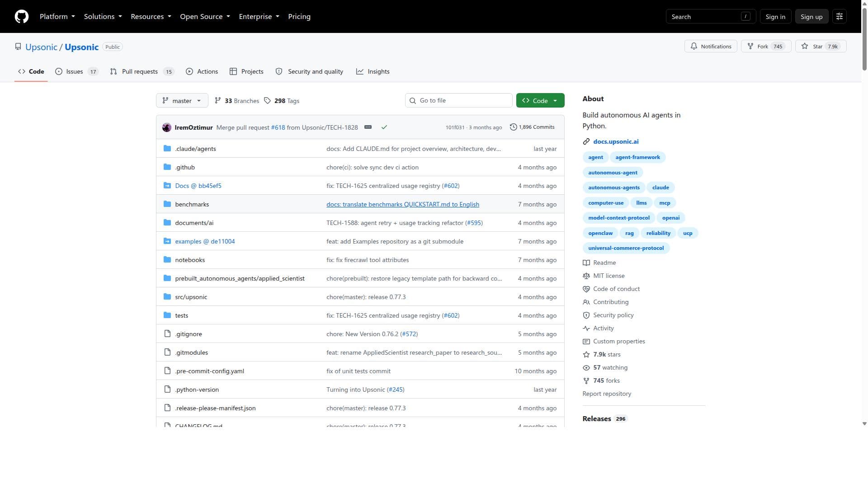Open the Actions tab
868x488 pixels.
[x=202, y=71]
